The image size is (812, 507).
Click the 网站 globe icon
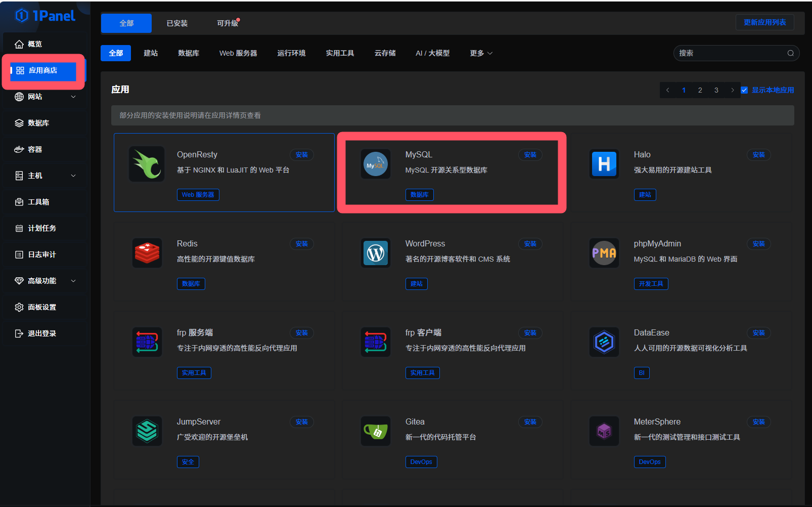tap(19, 97)
